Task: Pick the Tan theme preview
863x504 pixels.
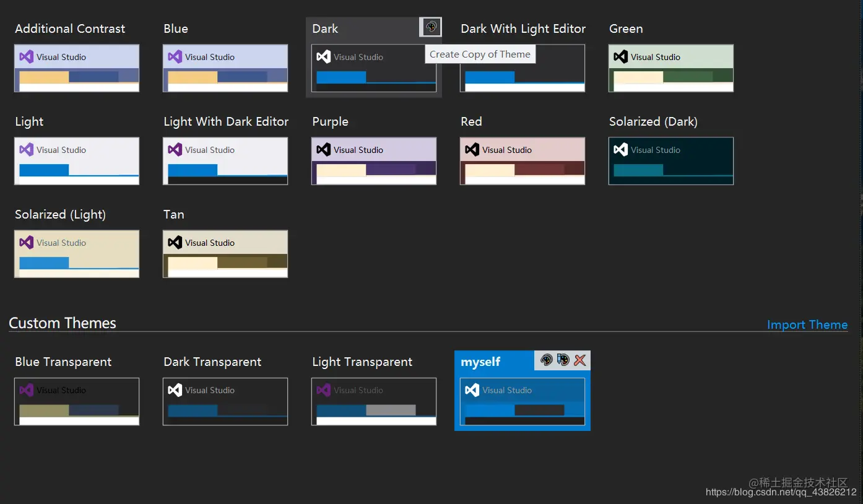Action: [x=225, y=254]
